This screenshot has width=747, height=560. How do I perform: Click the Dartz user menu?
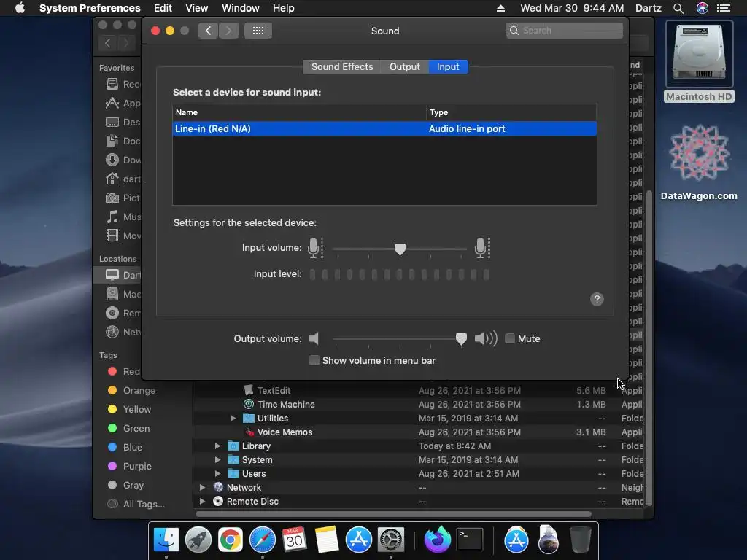[x=649, y=8]
